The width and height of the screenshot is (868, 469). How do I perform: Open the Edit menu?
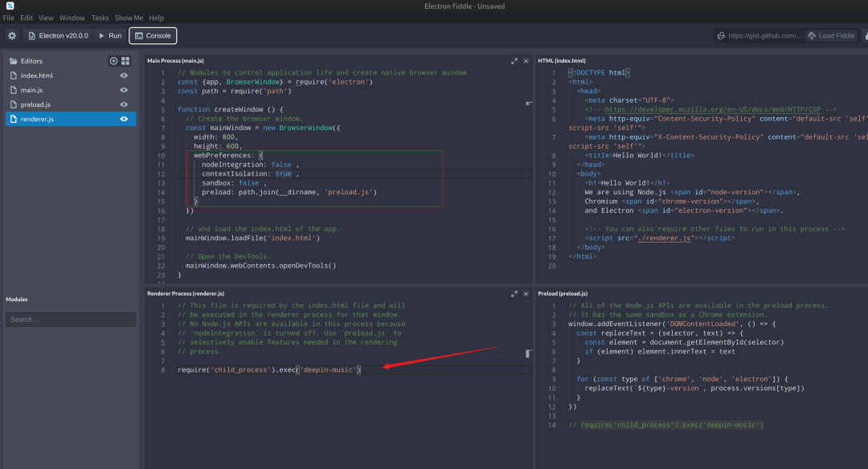pyautogui.click(x=26, y=18)
